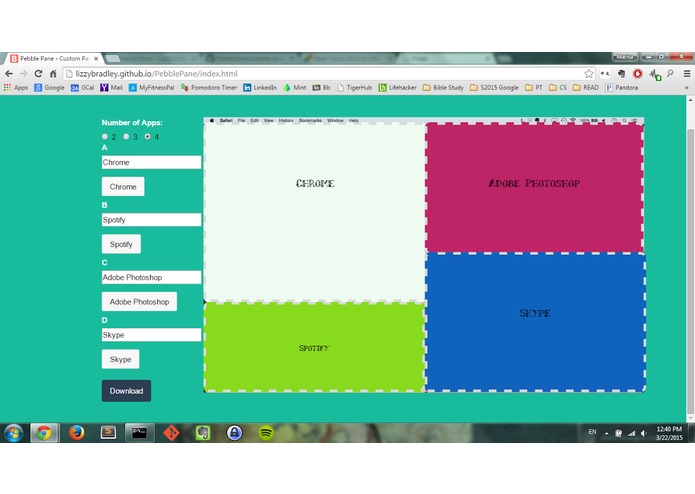
Task: Open the MyFitnessPal bookmark
Action: point(152,88)
